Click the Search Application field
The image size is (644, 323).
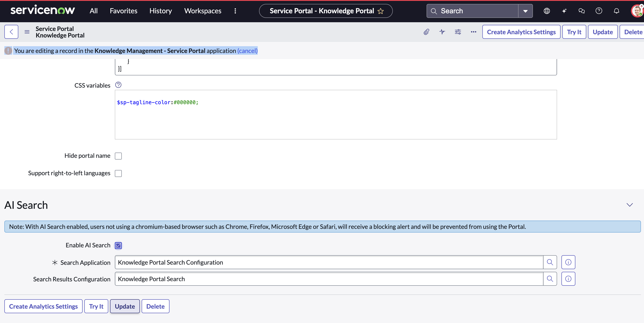[329, 262]
